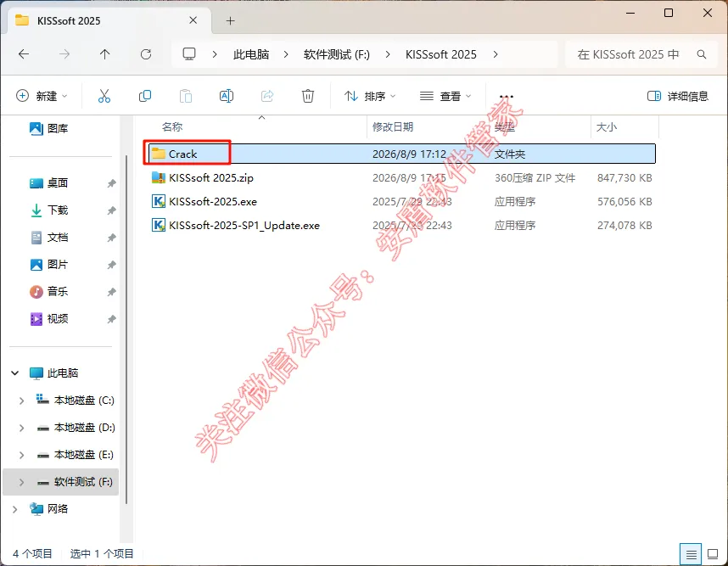The width and height of the screenshot is (728, 566).
Task: Add a new tab with plus button
Action: click(x=230, y=21)
